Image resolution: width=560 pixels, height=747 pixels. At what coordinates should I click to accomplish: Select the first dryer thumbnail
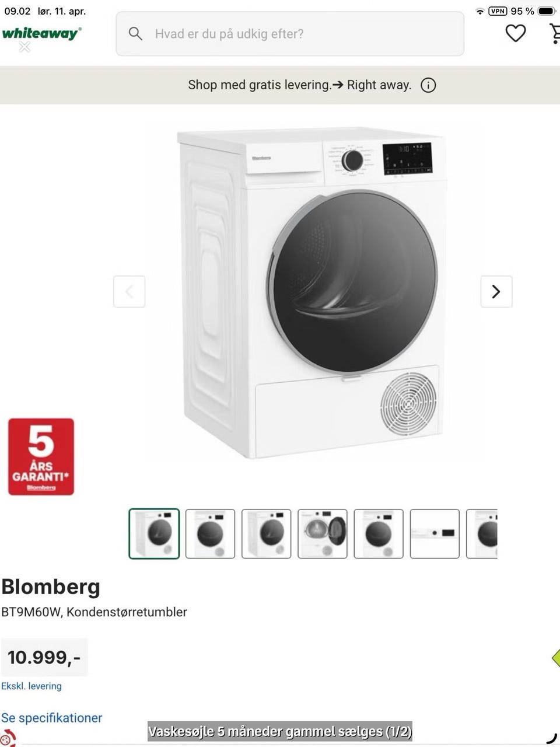[154, 534]
